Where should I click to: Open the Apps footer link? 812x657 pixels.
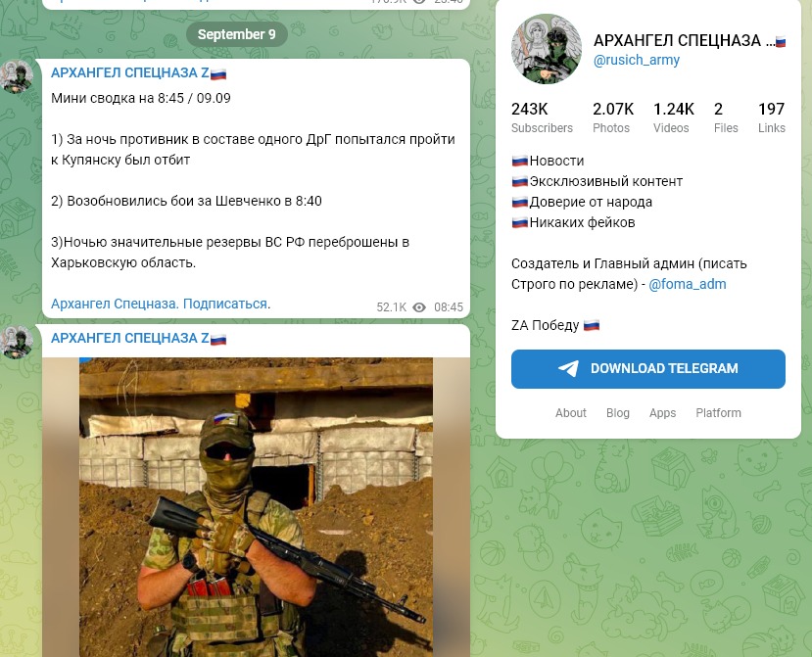click(662, 412)
